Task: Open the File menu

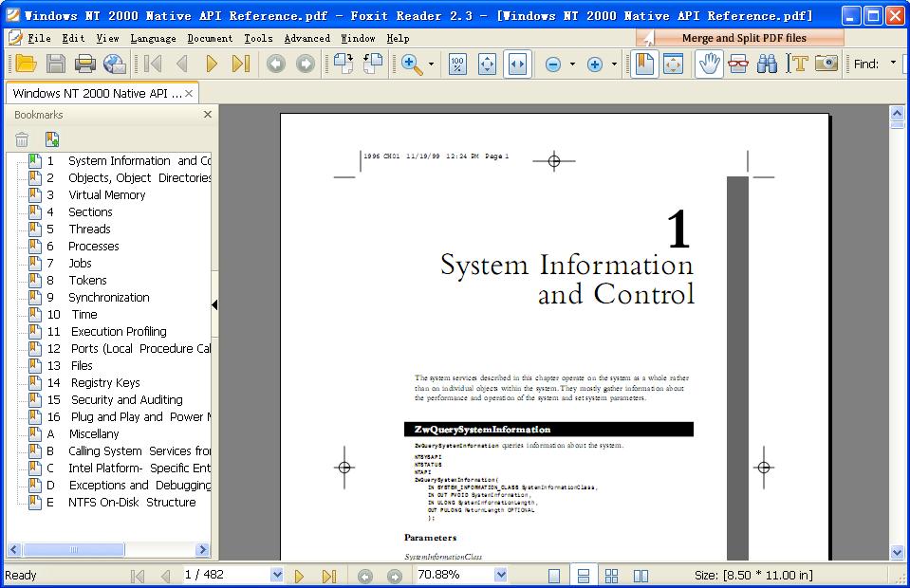Action: pyautogui.click(x=39, y=38)
